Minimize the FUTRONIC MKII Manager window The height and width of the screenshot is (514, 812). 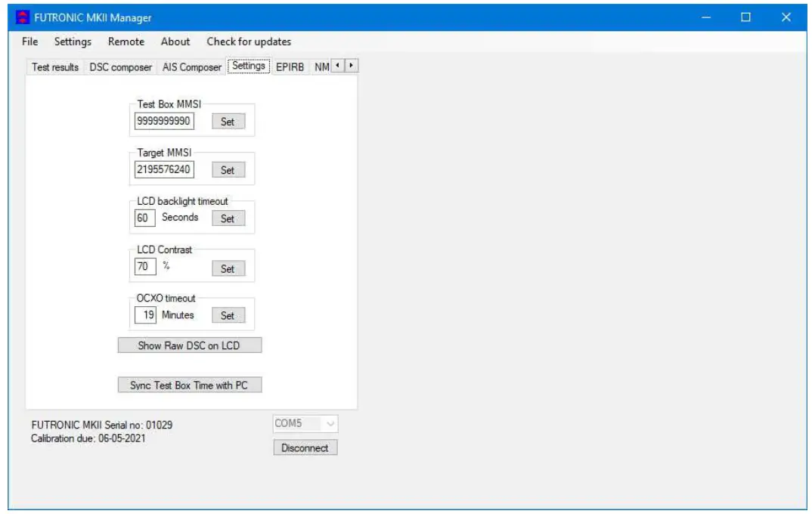[706, 17]
